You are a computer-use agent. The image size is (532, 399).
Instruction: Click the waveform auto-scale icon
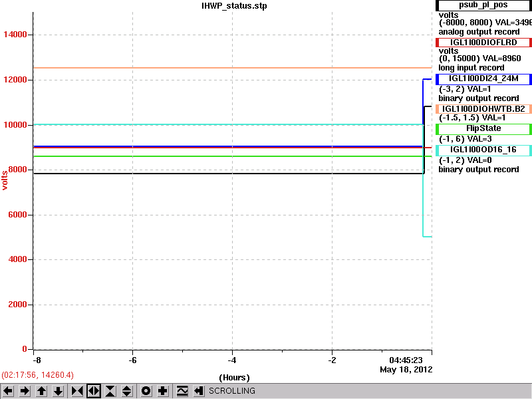(182, 391)
